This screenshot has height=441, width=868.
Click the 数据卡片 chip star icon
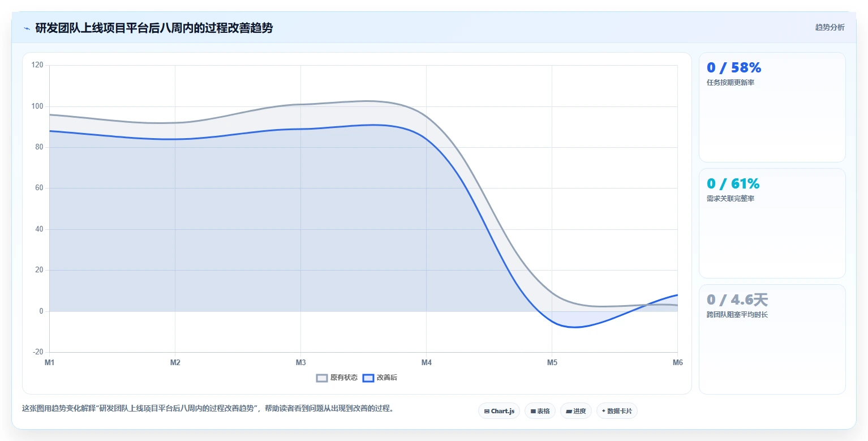click(x=604, y=412)
